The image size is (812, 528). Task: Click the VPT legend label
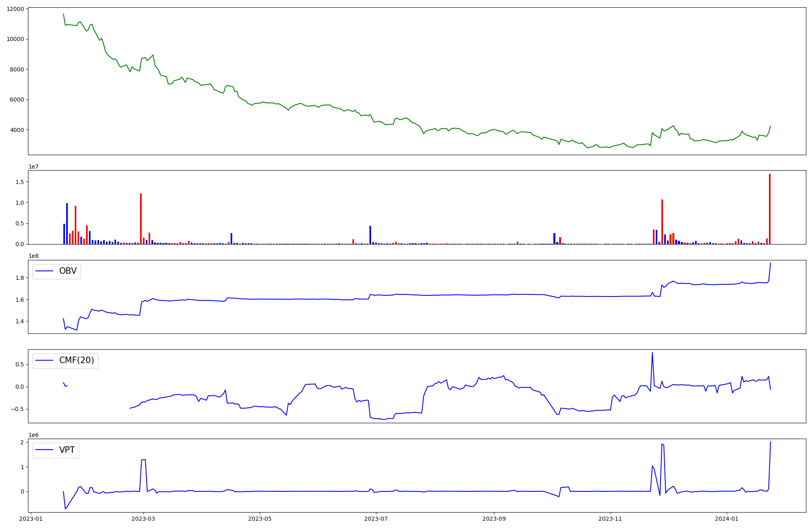pyautogui.click(x=67, y=450)
